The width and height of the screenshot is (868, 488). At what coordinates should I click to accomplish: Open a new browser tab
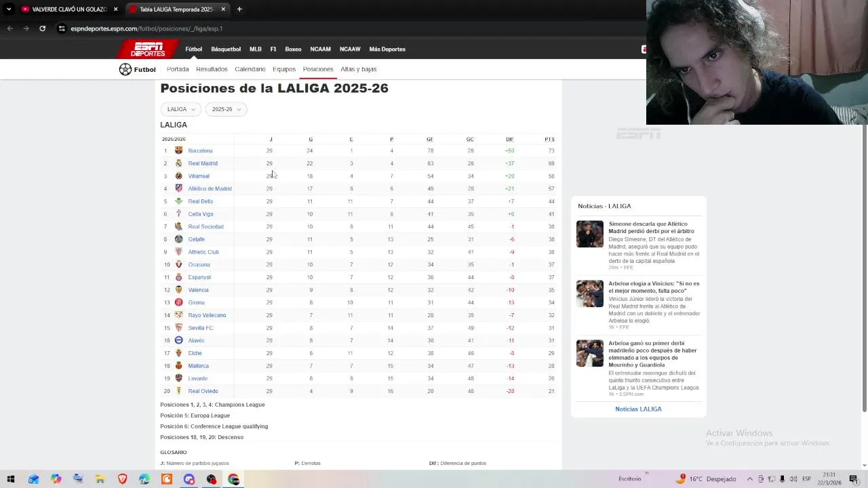point(239,9)
